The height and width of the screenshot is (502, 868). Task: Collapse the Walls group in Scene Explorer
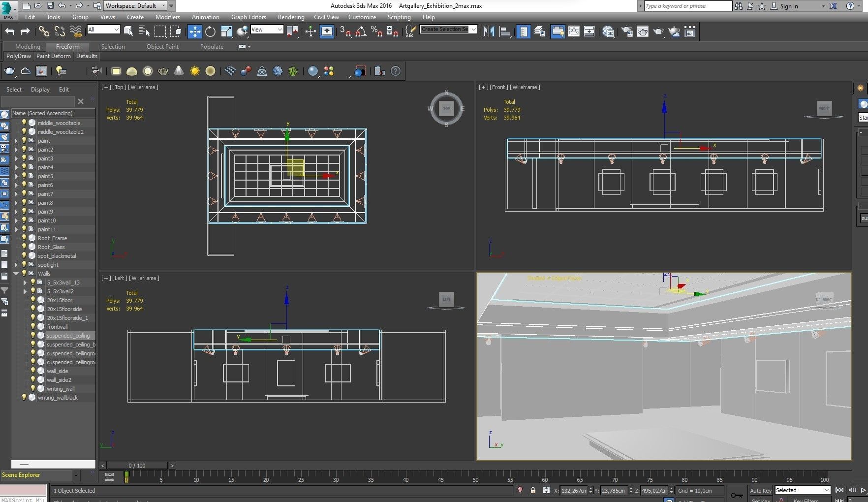tap(16, 273)
